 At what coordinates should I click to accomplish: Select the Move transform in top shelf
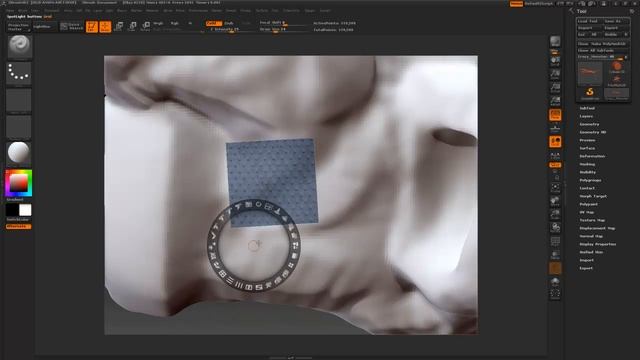(119, 27)
